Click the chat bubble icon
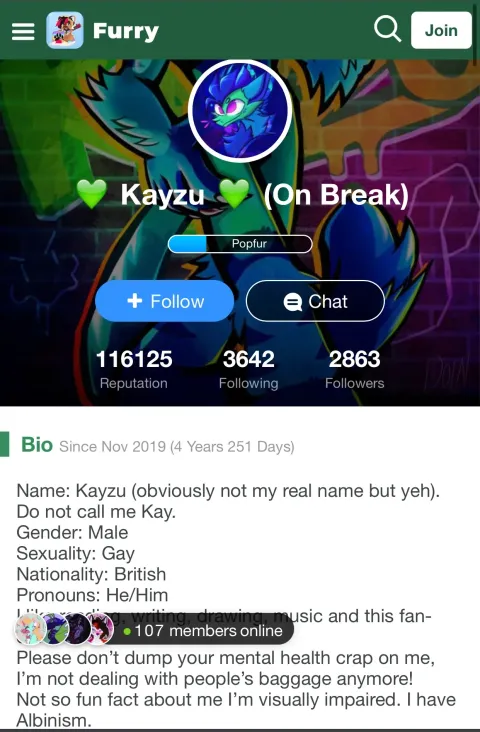 click(293, 302)
